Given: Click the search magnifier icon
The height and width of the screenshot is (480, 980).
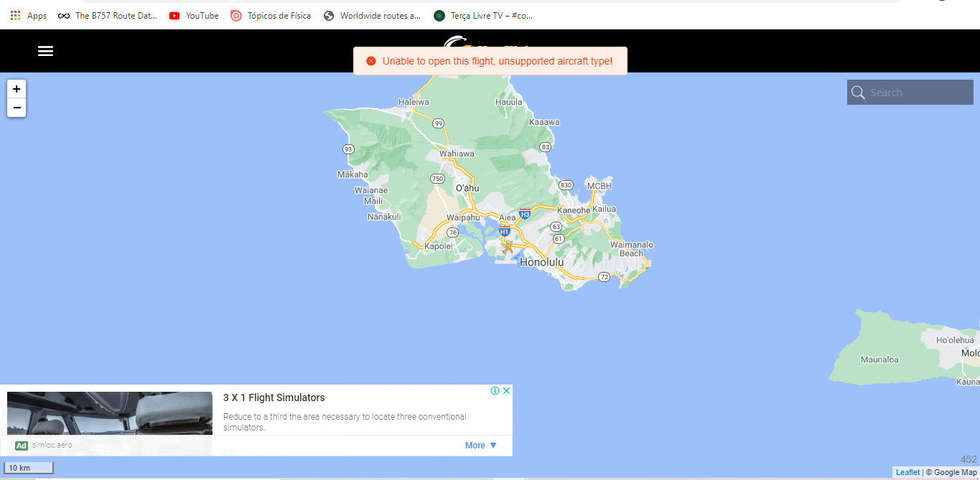Looking at the screenshot, I should 858,93.
